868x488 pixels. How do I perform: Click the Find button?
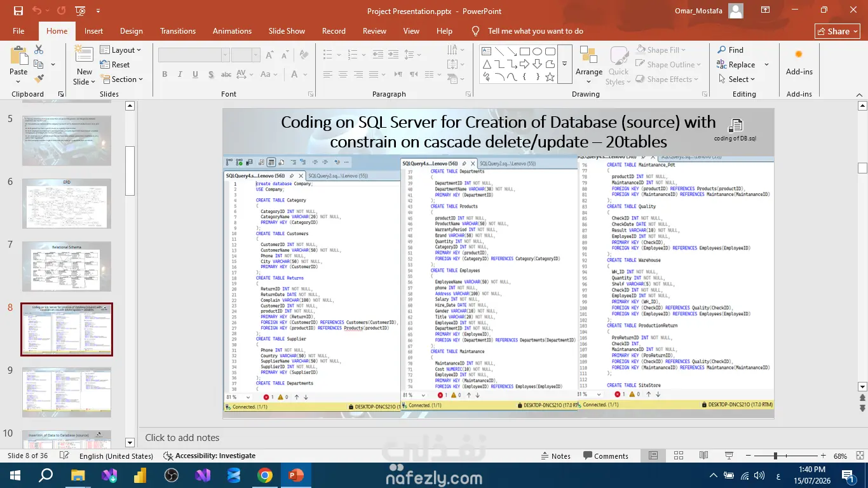click(730, 50)
